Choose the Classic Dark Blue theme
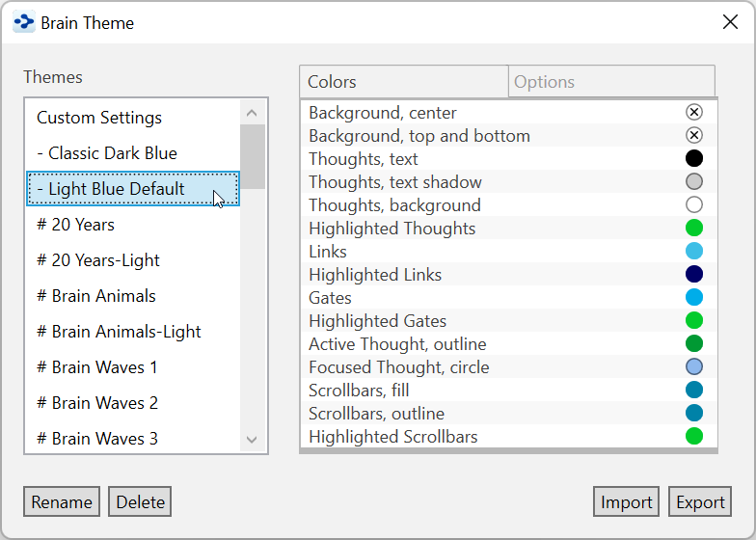Image resolution: width=756 pixels, height=540 pixels. pyautogui.click(x=113, y=153)
